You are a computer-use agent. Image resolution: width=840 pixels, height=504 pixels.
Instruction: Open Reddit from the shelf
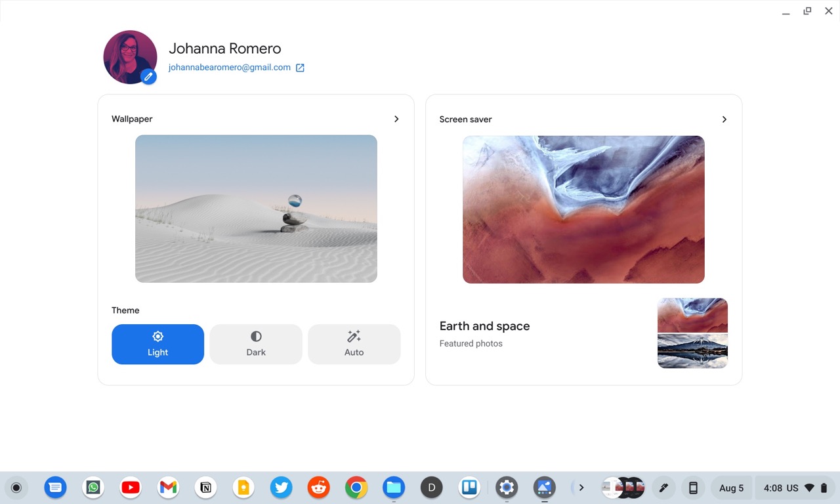coord(319,488)
